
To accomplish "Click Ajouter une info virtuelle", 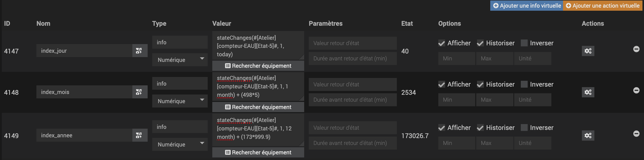I will [x=526, y=6].
